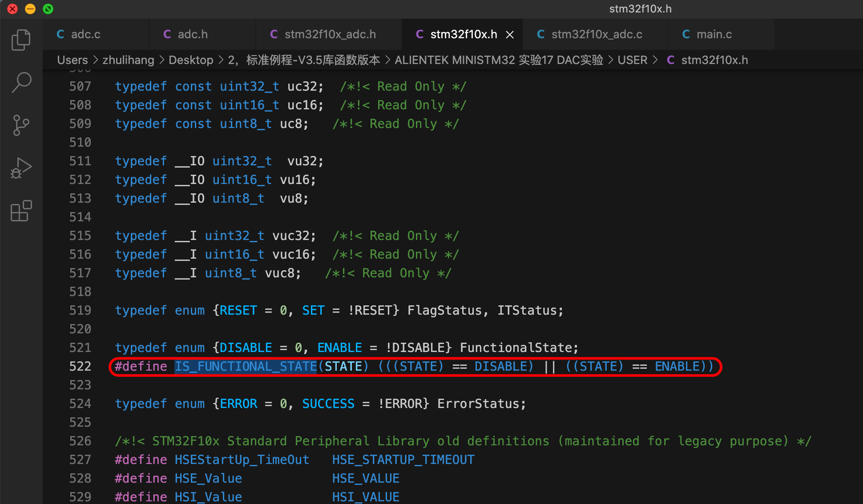The height and width of the screenshot is (504, 863).
Task: Close the stm32f10x.h tab
Action: pos(509,34)
